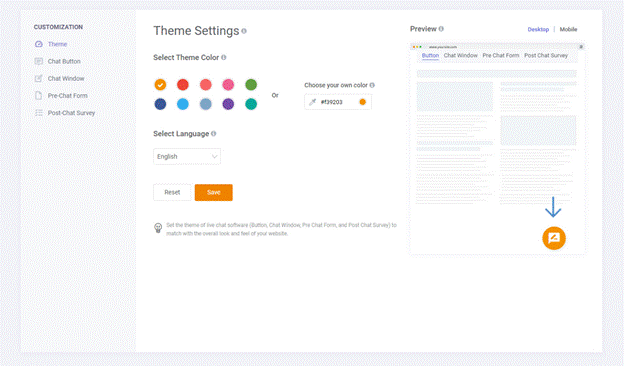Viewport: 624px width, 366px height.
Task: Select the Chat Window preview tab
Action: click(460, 56)
